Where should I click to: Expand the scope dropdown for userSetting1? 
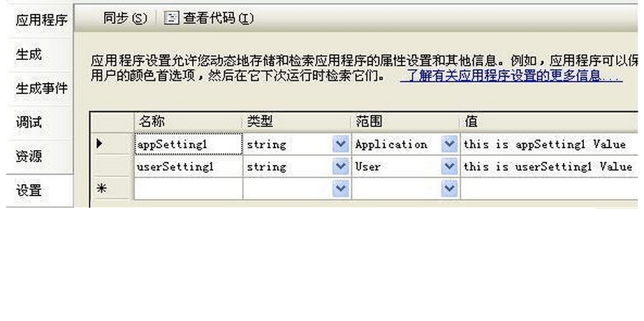pos(449,166)
